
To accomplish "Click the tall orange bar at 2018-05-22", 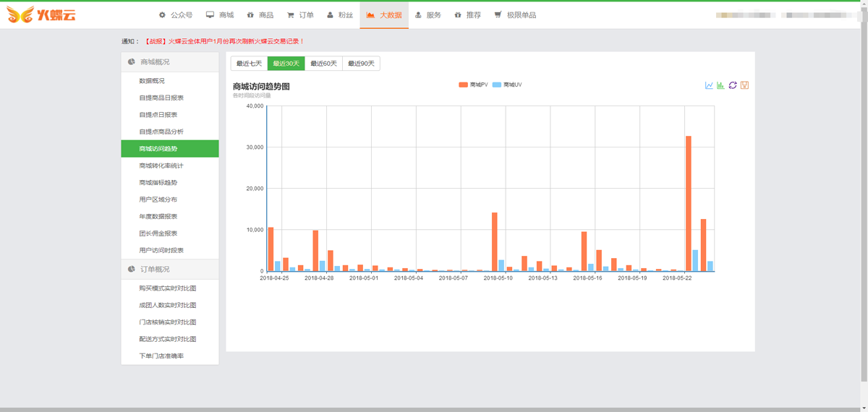I will click(688, 202).
